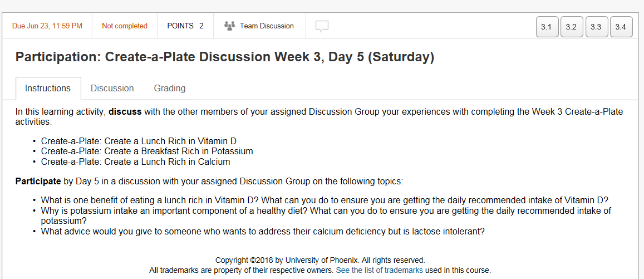644x279 pixels.
Task: Click the Vitamin D benefit question bullet
Action: tap(325, 200)
